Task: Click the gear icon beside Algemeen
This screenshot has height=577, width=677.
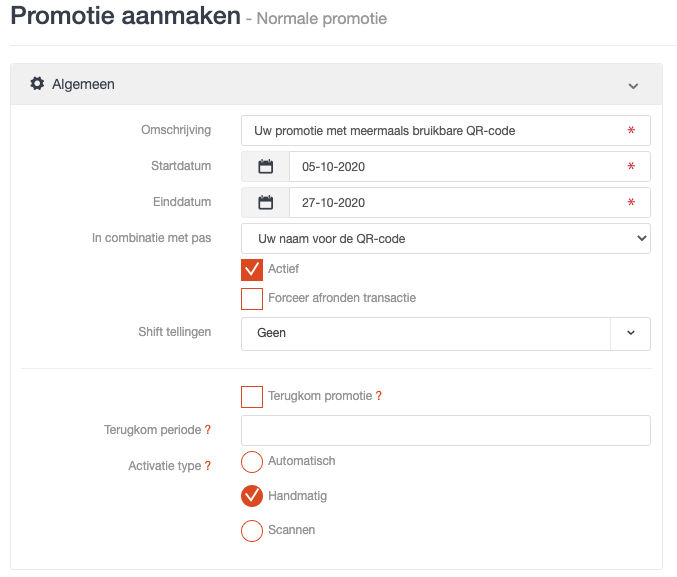Action: [37, 83]
